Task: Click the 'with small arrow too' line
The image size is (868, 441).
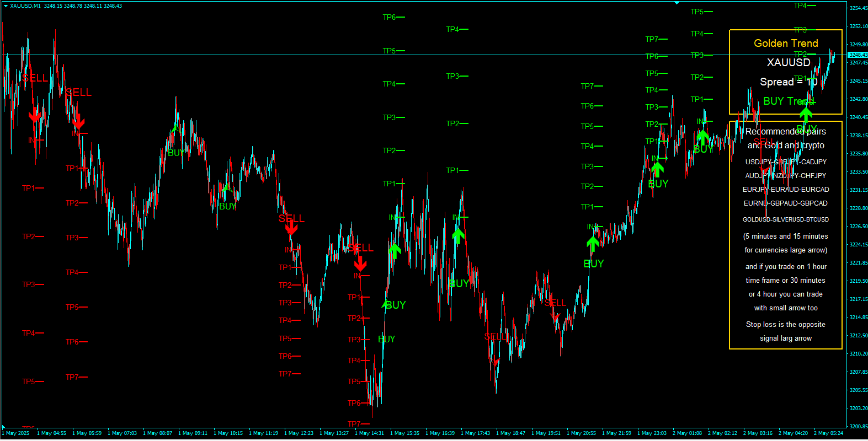Action: (786, 308)
